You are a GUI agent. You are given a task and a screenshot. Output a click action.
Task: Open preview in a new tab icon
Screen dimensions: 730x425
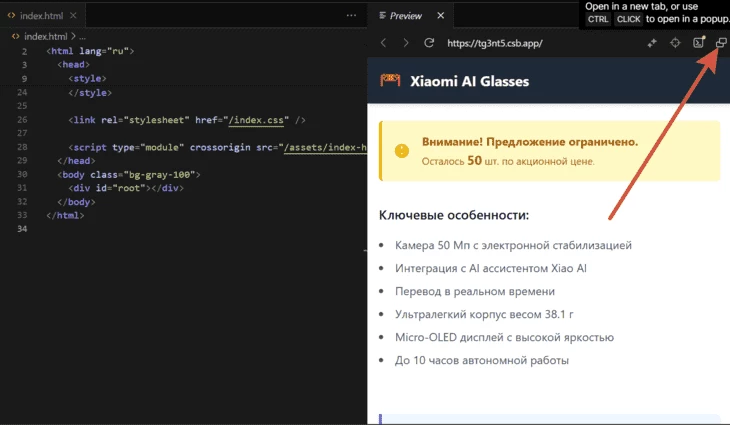point(721,43)
